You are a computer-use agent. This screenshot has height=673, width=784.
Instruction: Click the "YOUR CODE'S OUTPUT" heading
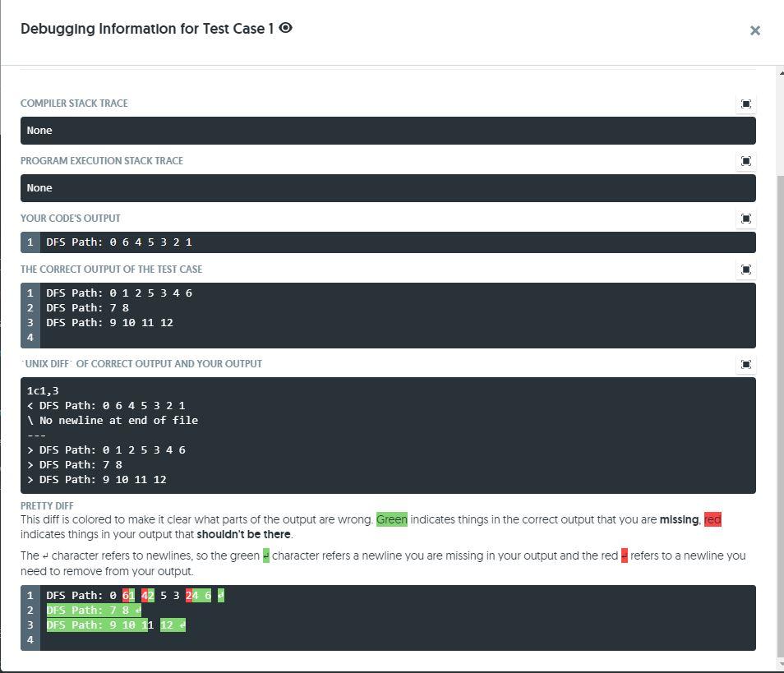click(71, 218)
